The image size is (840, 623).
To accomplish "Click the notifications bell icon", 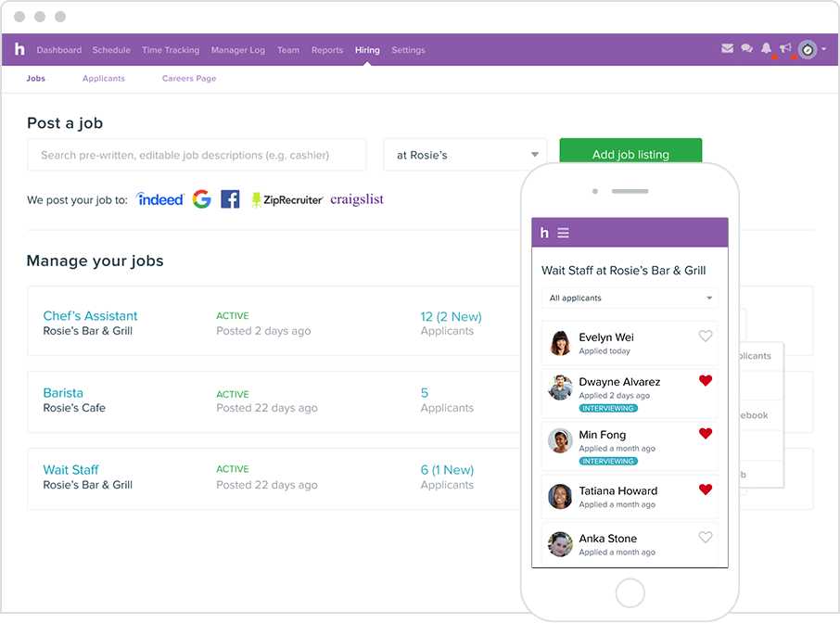I will pos(766,49).
